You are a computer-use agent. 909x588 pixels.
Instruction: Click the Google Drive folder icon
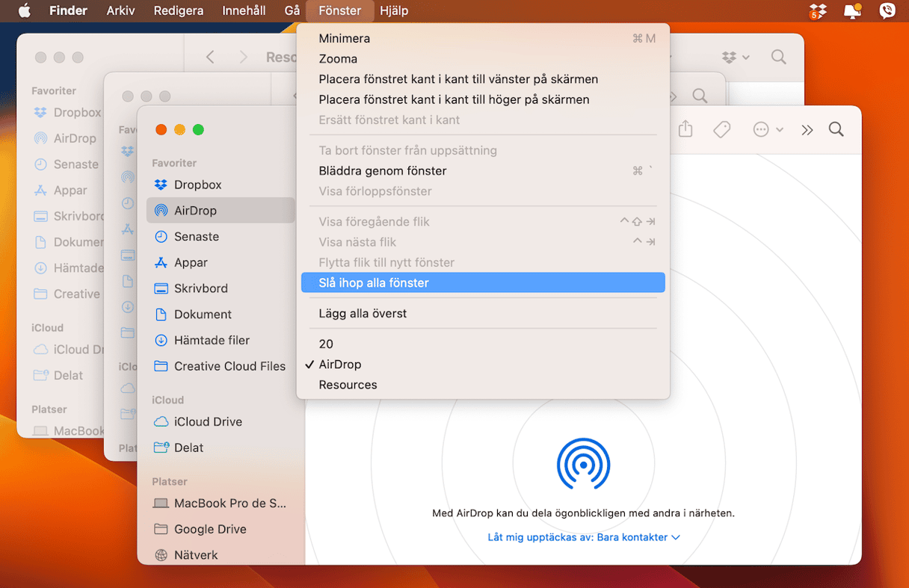point(160,529)
